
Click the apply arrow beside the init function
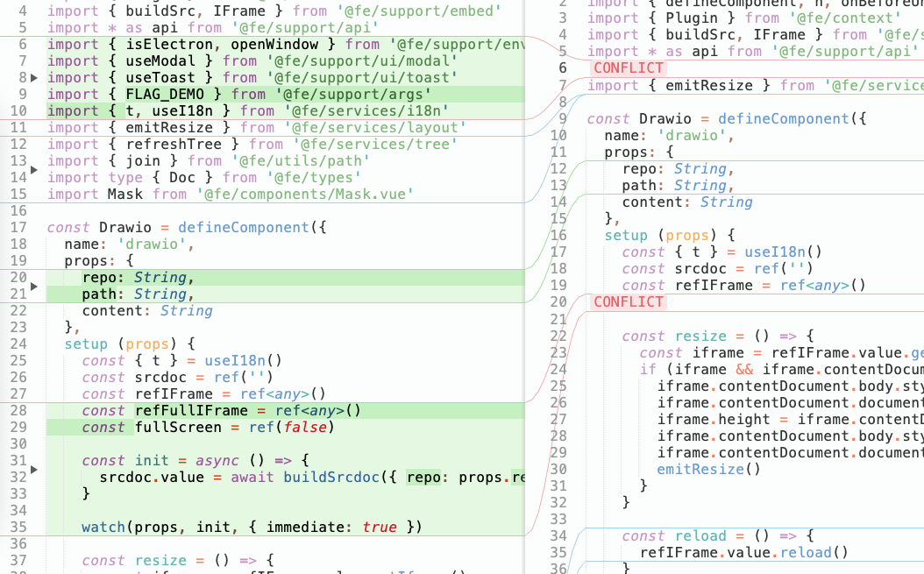pos(34,470)
